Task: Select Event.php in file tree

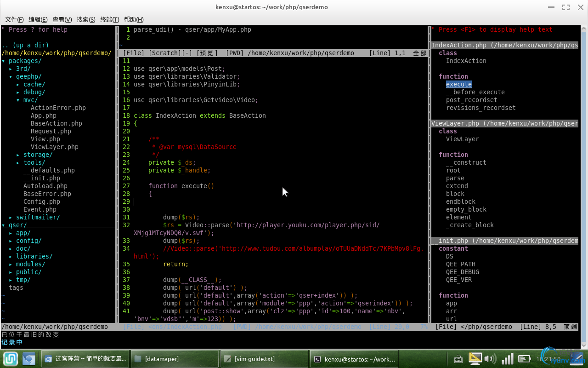Action: 40,209
